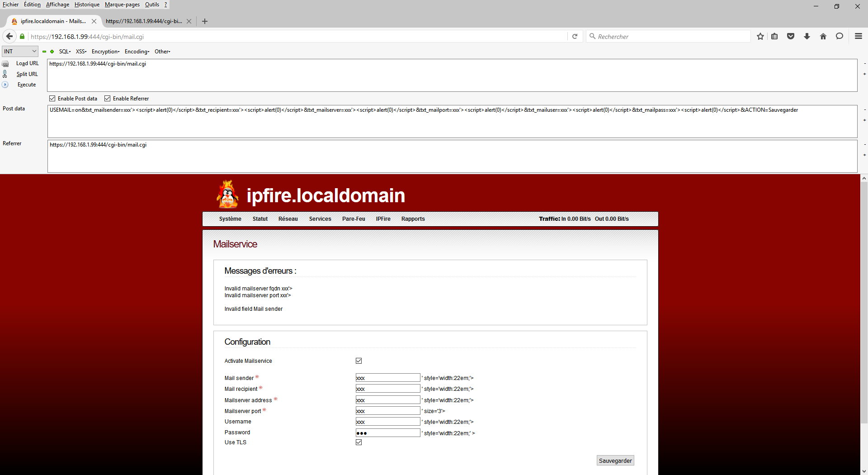Image resolution: width=868 pixels, height=475 pixels.
Task: Bookmark this page with the star icon
Action: (x=760, y=36)
